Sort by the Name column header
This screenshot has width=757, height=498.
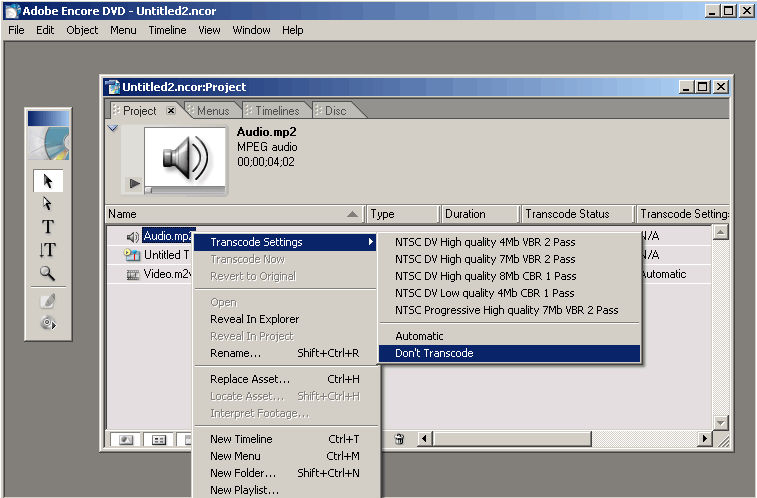(x=235, y=214)
